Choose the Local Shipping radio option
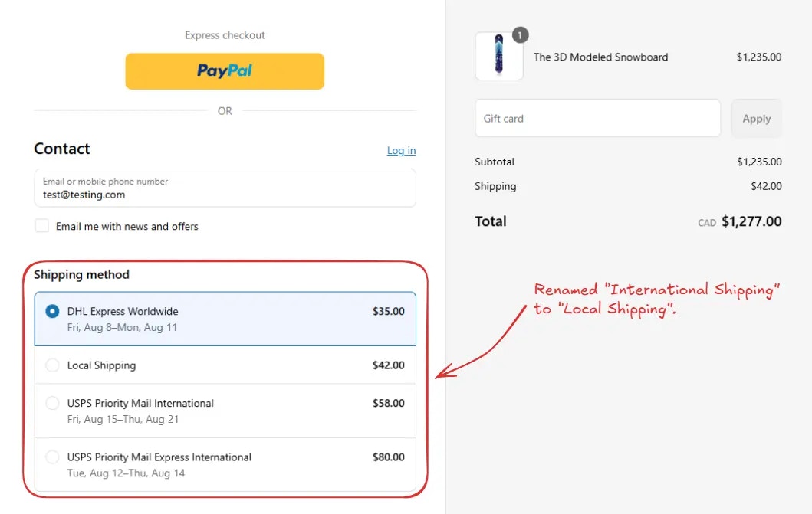The image size is (812, 514). point(52,365)
